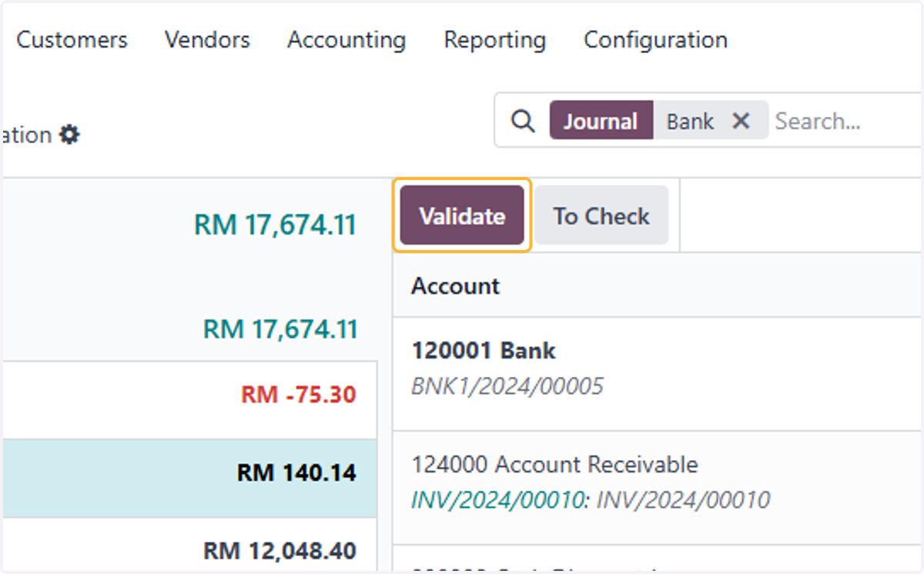Click the gear settings icon

pyautogui.click(x=69, y=135)
